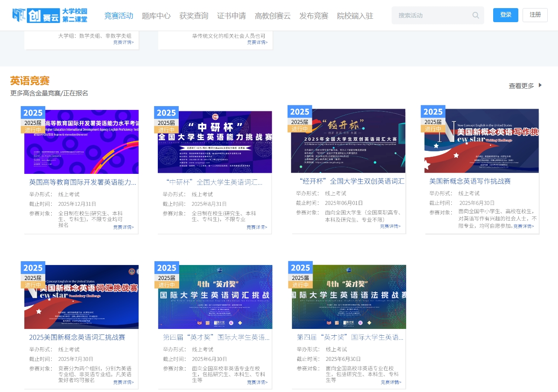Screen dimensions: 558x392
Task: Open the 英才奖 国际大学生英语语法挑战赛 banner
Action: tap(349, 297)
